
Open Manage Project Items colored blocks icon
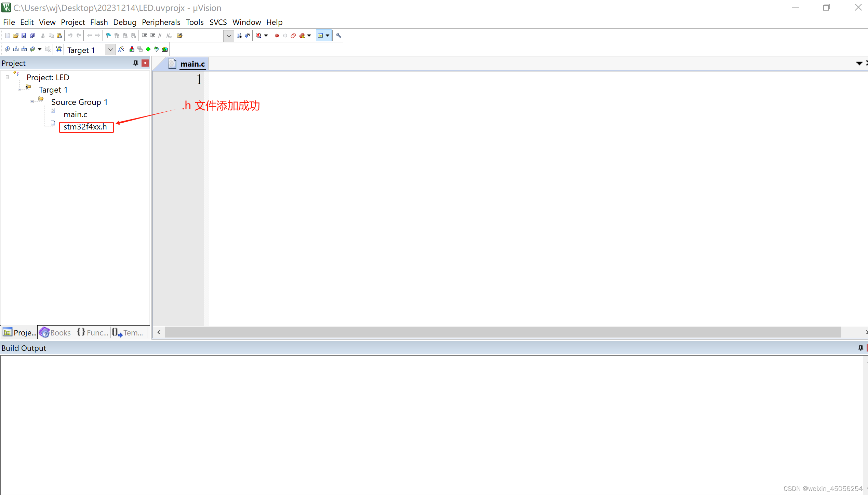tap(132, 49)
